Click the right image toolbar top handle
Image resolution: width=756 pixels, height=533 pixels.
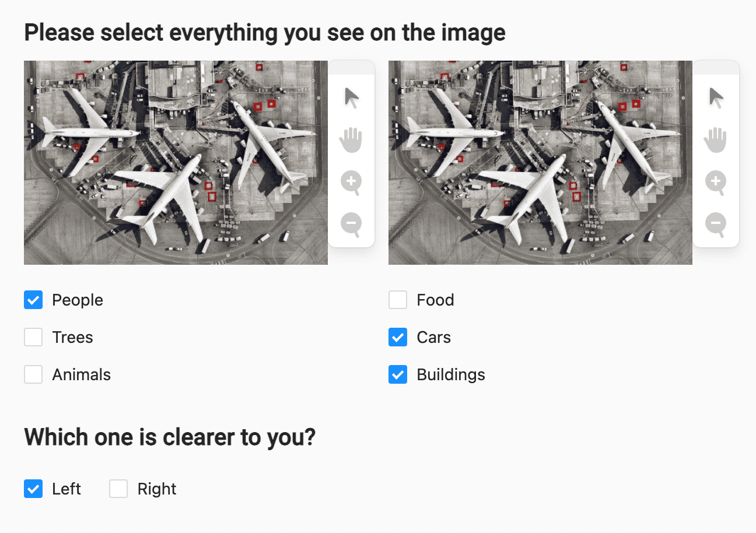(716, 68)
